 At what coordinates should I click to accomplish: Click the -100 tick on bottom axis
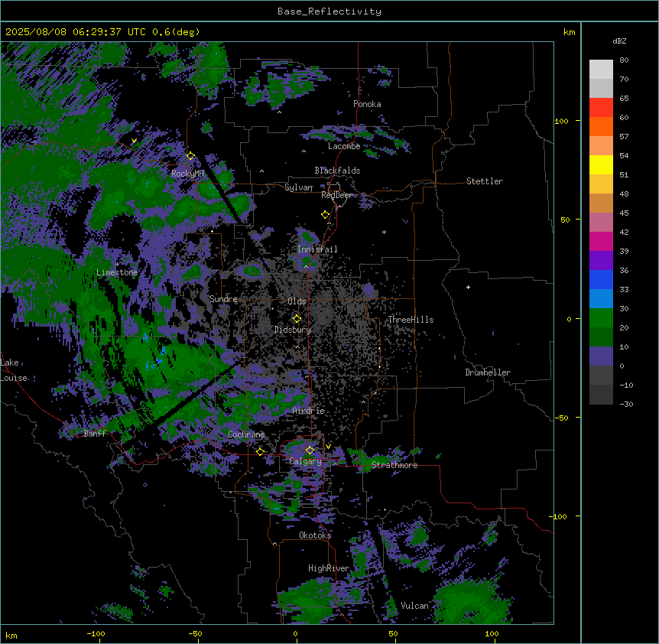pyautogui.click(x=96, y=633)
